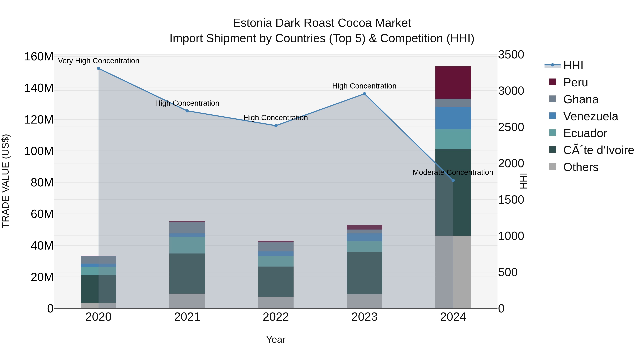Select the Ghana segment of 2021 bar
This screenshot has height=362, width=644.
187,228
